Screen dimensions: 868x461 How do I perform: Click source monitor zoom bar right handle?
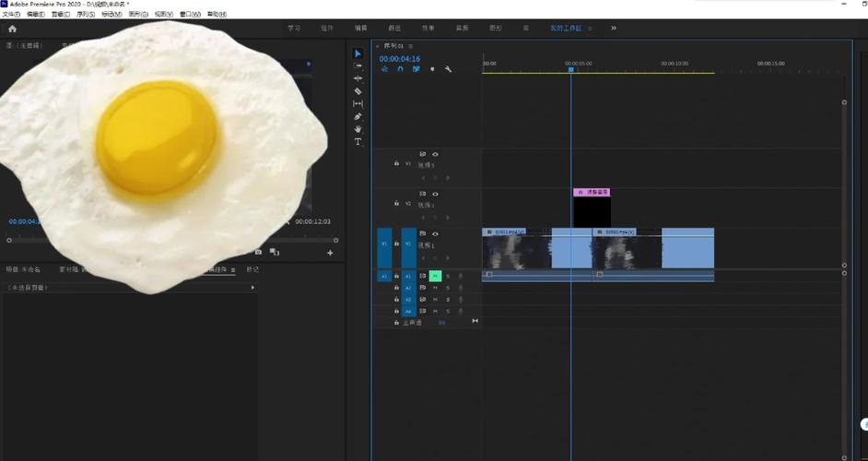(335, 241)
